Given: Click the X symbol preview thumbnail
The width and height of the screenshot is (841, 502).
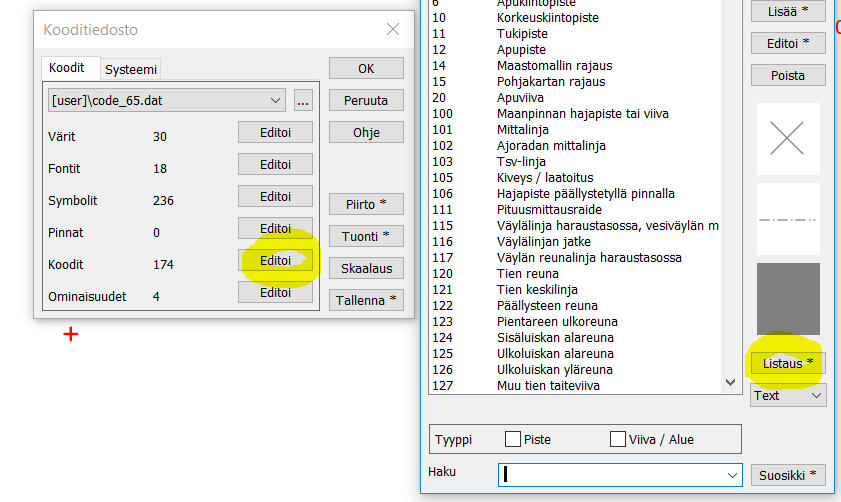Looking at the screenshot, I should click(787, 139).
